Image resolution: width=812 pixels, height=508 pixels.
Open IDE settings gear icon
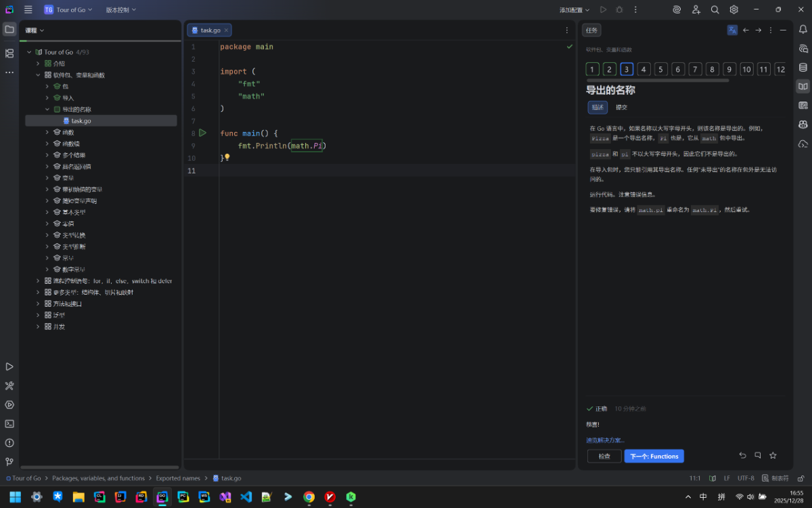point(734,9)
